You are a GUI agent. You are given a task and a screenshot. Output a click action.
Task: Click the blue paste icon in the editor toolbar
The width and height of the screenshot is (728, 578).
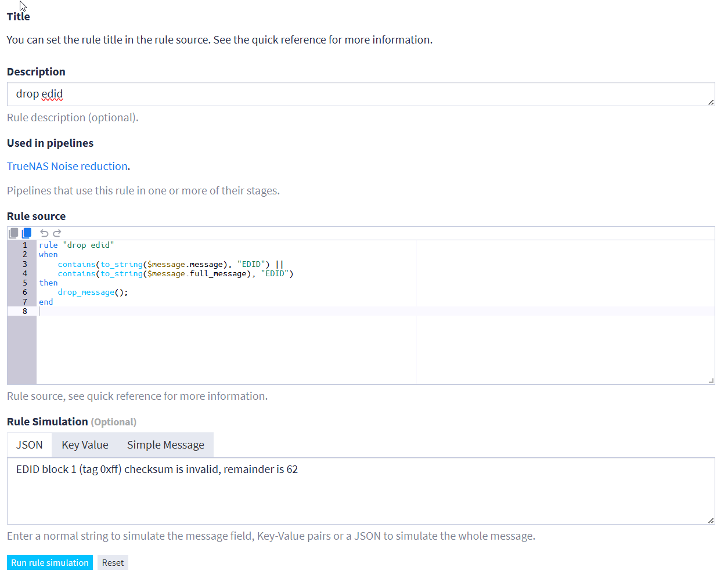[x=27, y=233]
